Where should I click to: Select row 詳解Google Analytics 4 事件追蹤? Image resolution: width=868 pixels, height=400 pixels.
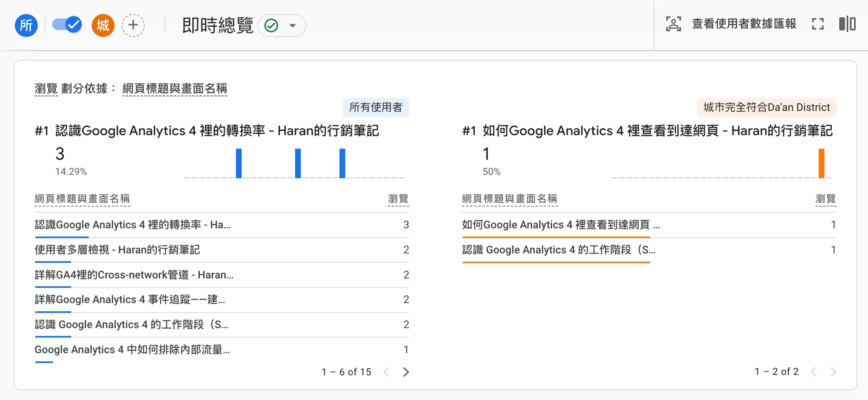222,300
